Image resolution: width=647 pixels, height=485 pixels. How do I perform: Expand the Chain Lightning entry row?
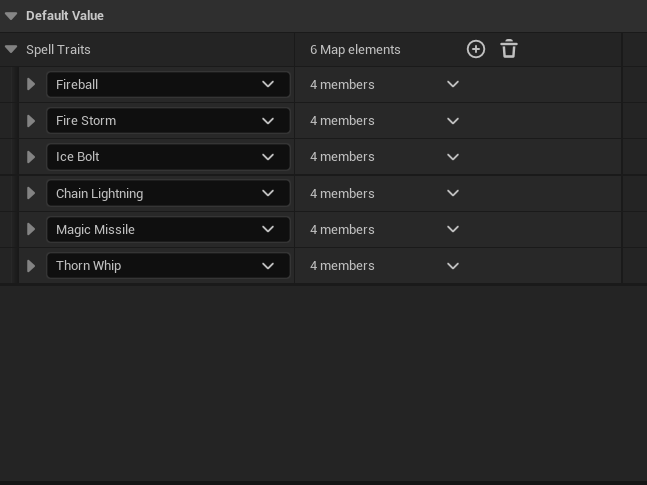31,193
